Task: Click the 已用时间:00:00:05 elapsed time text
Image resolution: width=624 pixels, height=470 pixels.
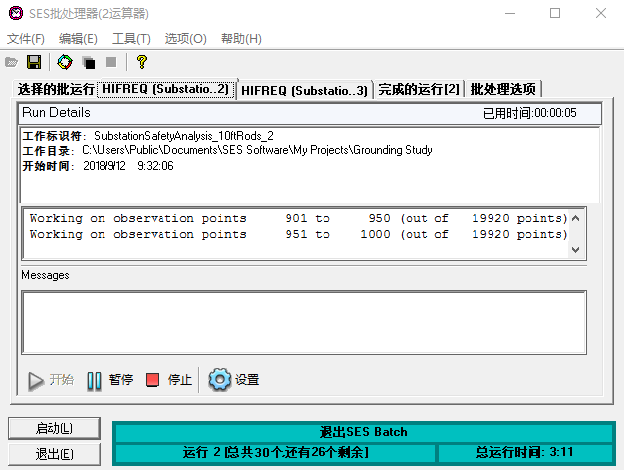Action: 529,113
